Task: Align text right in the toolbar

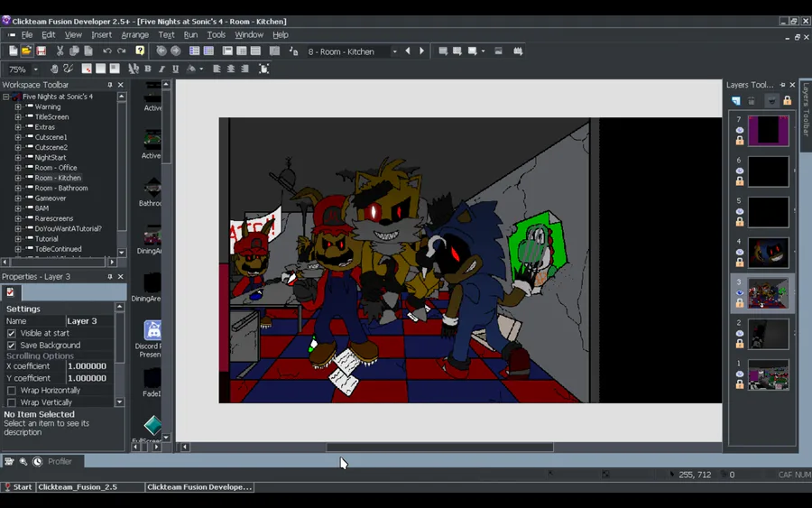Action: click(245, 69)
